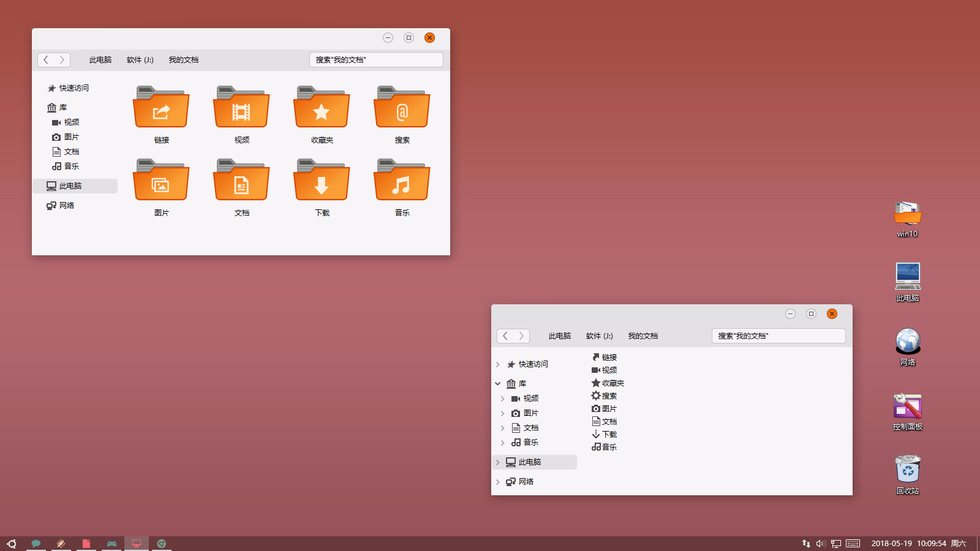Click the volume icon in the system tray
The height and width of the screenshot is (551, 980).
point(820,543)
